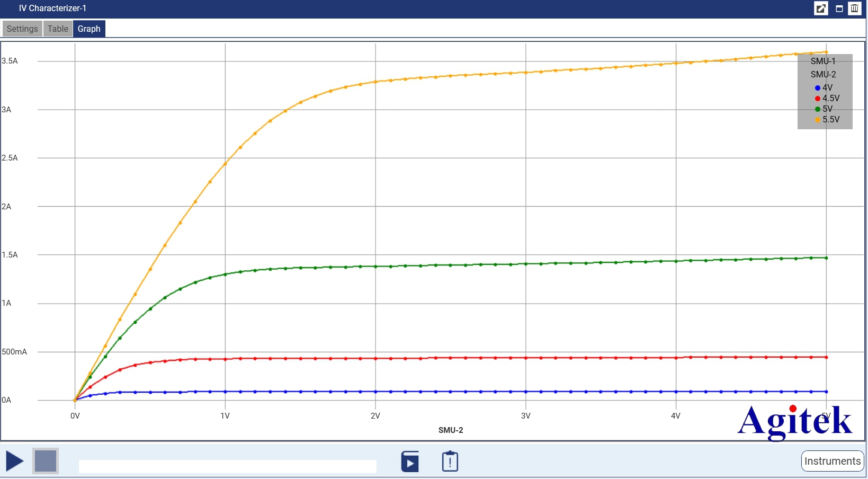Click the IV Characterizer-1 title text
Screen dimensions: 868x479
point(52,8)
